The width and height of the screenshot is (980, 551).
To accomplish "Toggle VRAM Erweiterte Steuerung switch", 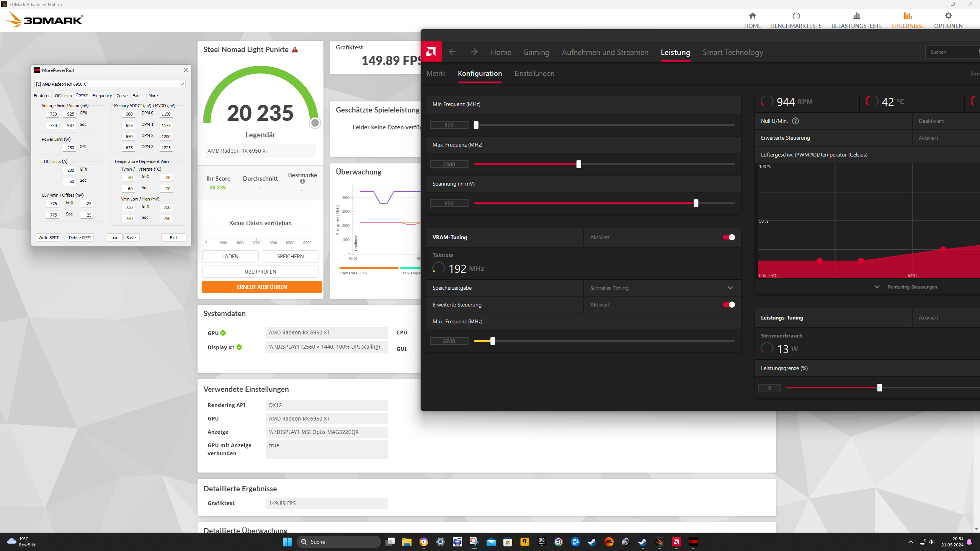I will click(x=728, y=305).
